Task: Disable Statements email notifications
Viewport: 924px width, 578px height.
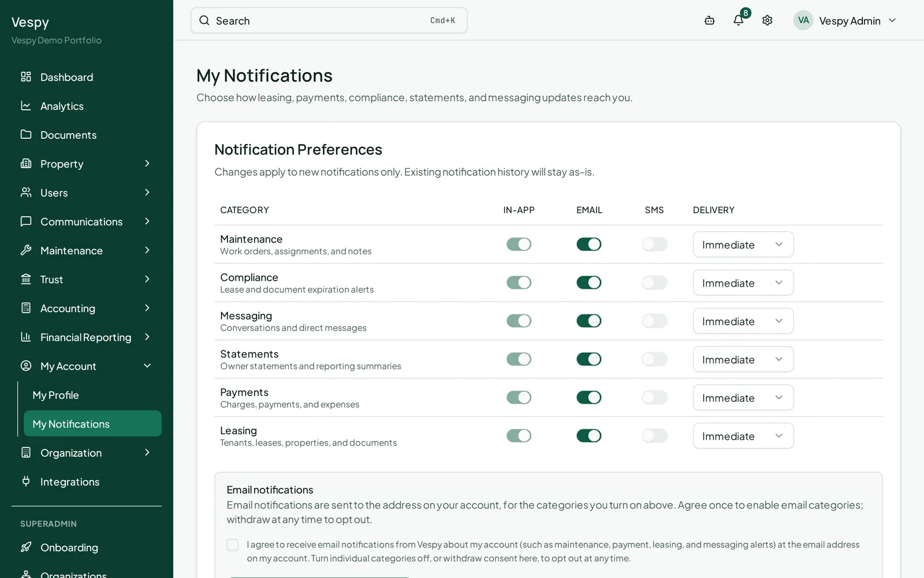Action: [x=589, y=359]
